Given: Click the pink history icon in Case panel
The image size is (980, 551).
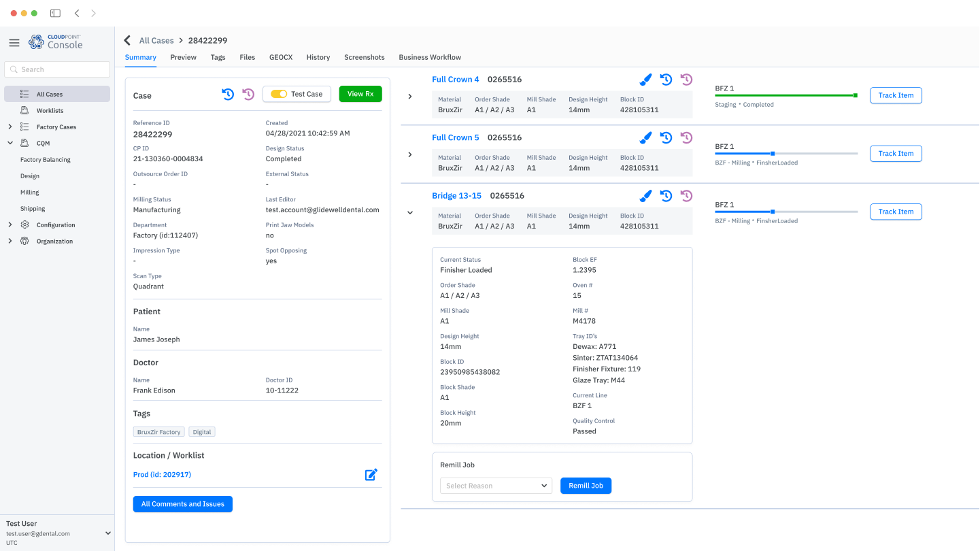Looking at the screenshot, I should pyautogui.click(x=247, y=94).
